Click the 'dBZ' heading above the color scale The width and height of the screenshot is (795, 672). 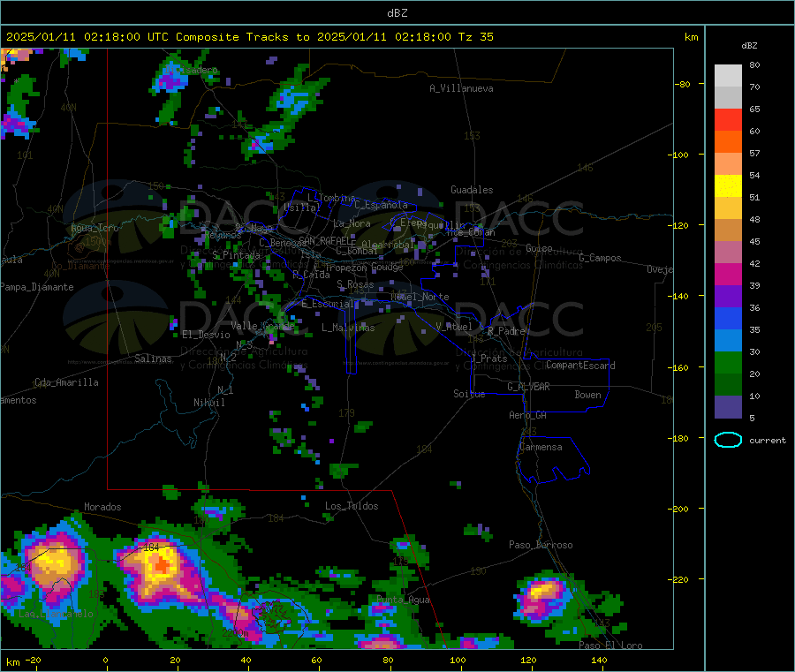tap(749, 46)
